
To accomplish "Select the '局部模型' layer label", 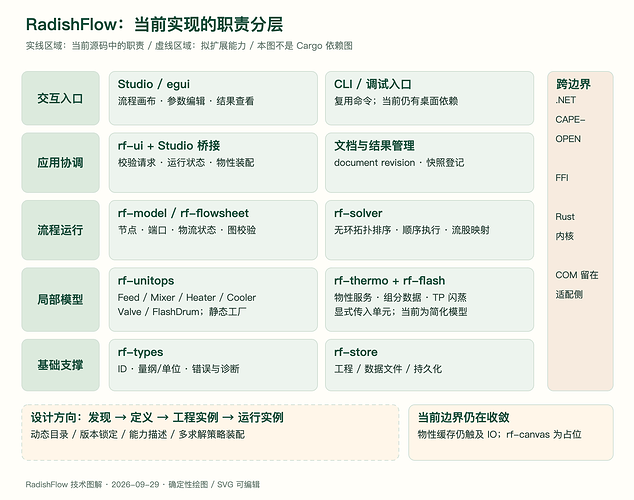I will click(60, 300).
